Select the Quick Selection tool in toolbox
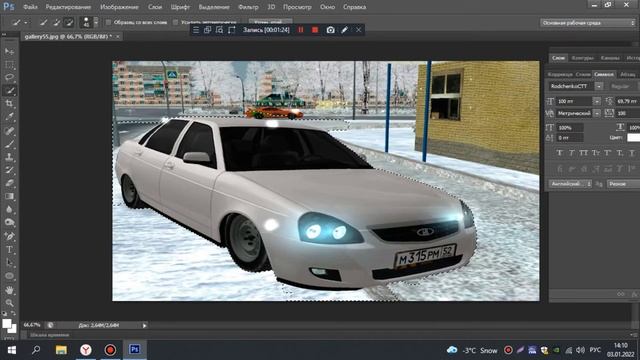Image resolution: width=640 pixels, height=360 pixels. [x=9, y=91]
